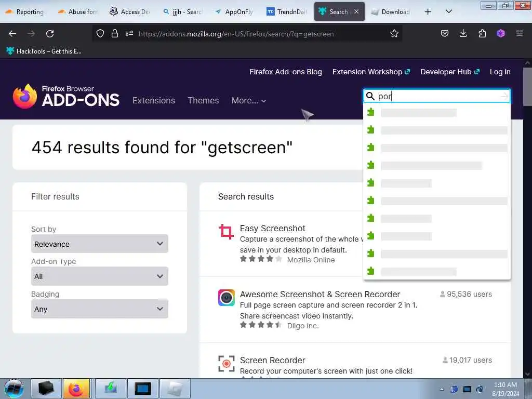Click the Awesome Screenshot extension icon

click(227, 298)
